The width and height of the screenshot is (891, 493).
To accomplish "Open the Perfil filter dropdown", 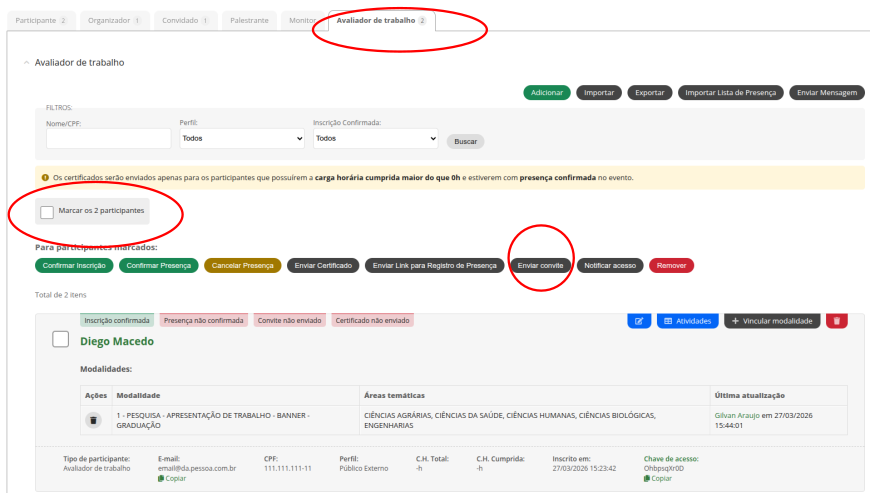I will [x=242, y=139].
